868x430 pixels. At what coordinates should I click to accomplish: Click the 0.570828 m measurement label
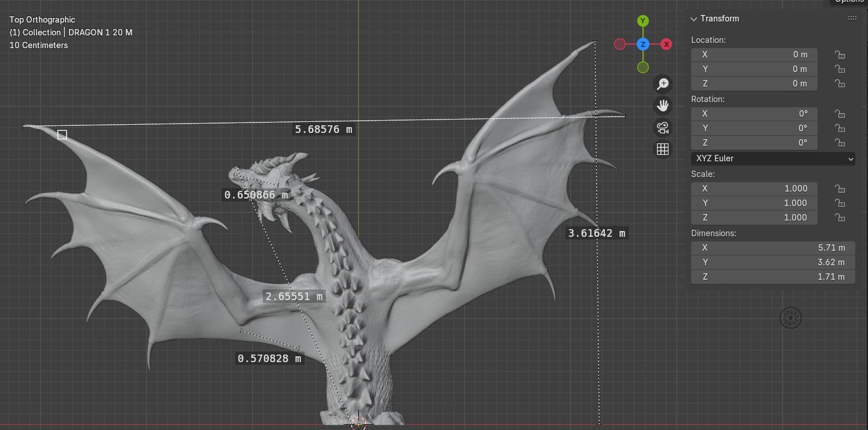click(x=270, y=359)
